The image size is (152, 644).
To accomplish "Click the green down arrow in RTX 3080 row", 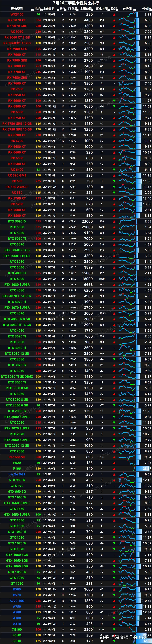I will coord(114,359).
